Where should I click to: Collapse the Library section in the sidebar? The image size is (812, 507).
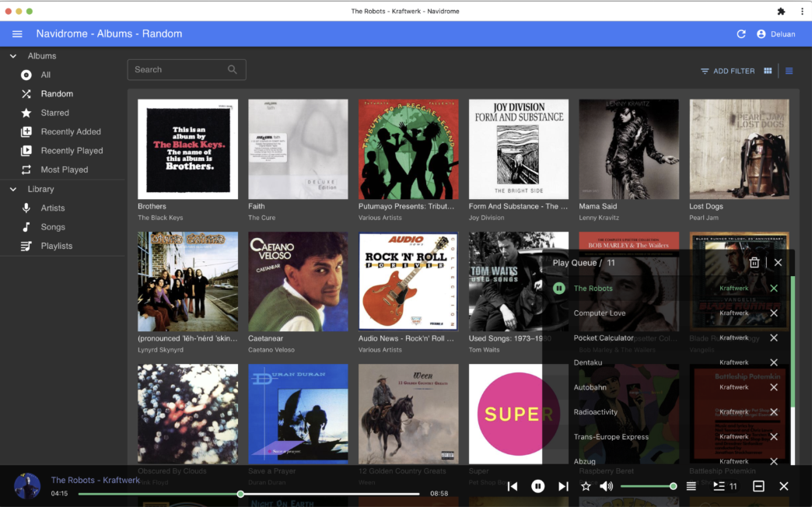[13, 189]
